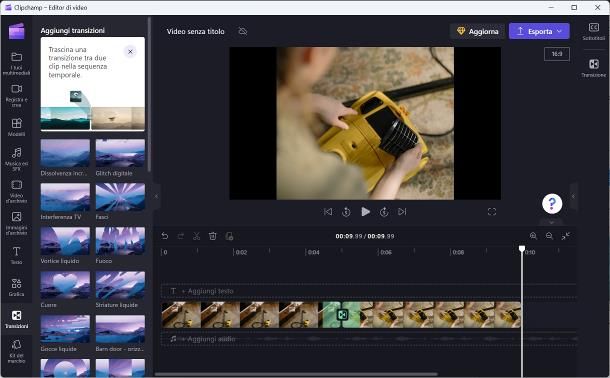Click the playhead marker on timeline ruler
610x378 pixels.
click(522, 248)
